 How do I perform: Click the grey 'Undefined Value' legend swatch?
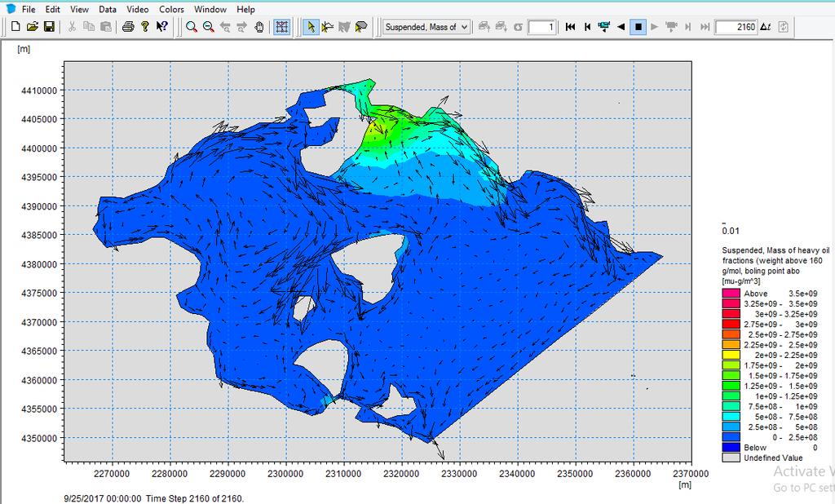pos(731,458)
